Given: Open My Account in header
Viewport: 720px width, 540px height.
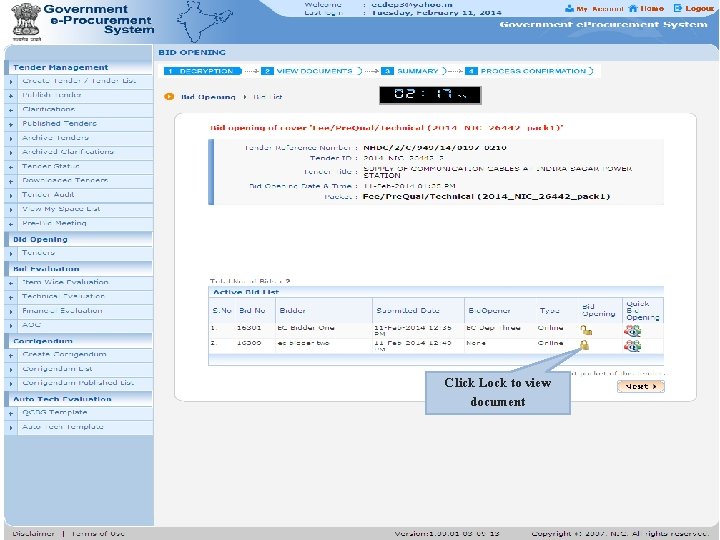Looking at the screenshot, I should tap(594, 9).
